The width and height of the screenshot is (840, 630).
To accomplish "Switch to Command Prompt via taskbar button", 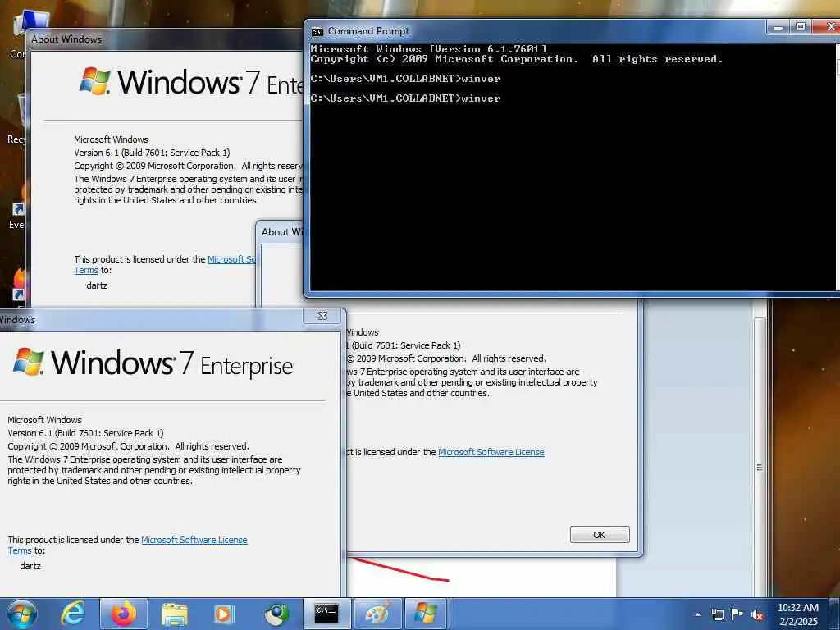I will point(326,614).
